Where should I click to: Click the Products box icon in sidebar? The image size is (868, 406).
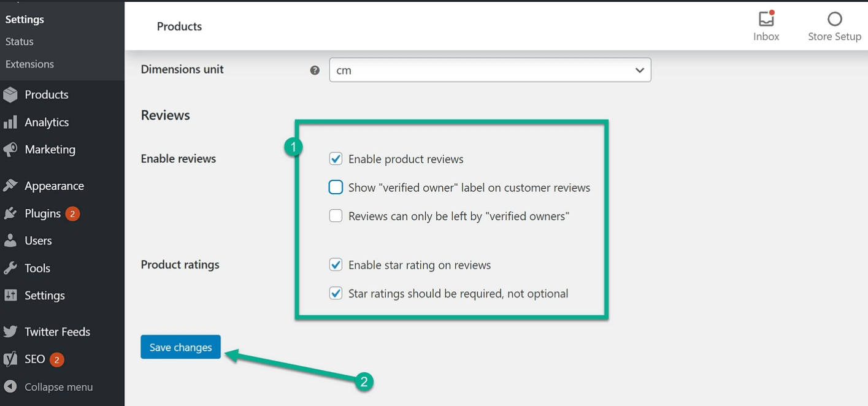click(x=10, y=94)
